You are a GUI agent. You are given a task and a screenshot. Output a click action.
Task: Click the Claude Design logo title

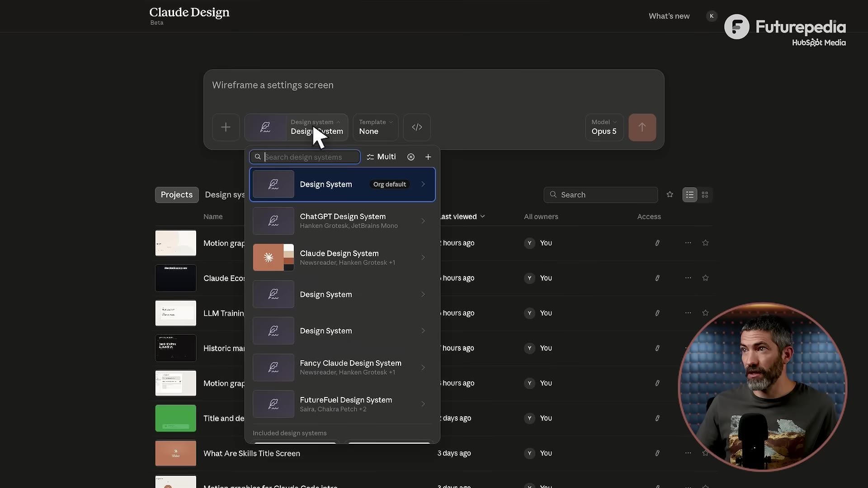[189, 13]
